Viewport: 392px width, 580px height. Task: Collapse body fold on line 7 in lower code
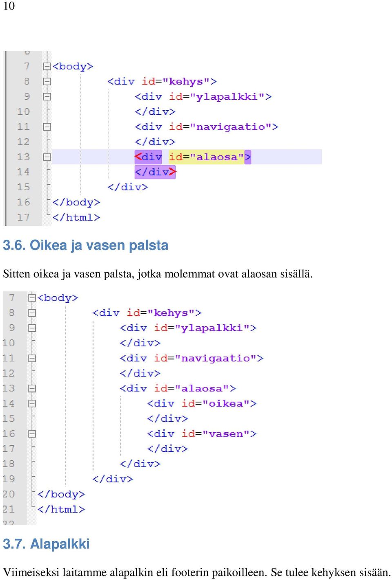tap(32, 298)
